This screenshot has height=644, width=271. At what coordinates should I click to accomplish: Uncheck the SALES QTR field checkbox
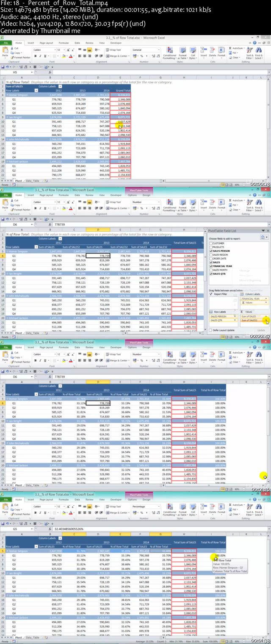pos(211,274)
